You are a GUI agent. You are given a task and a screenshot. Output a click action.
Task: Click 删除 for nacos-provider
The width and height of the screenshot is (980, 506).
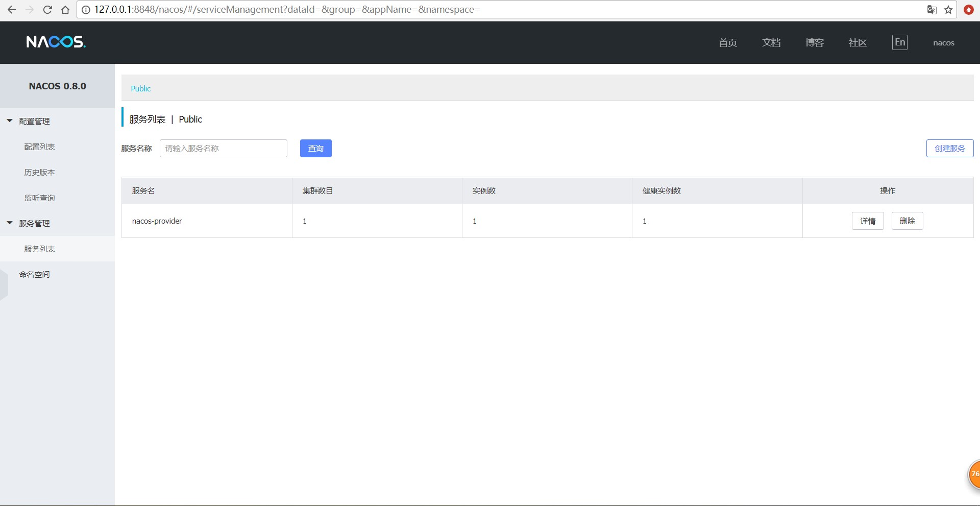pos(908,221)
